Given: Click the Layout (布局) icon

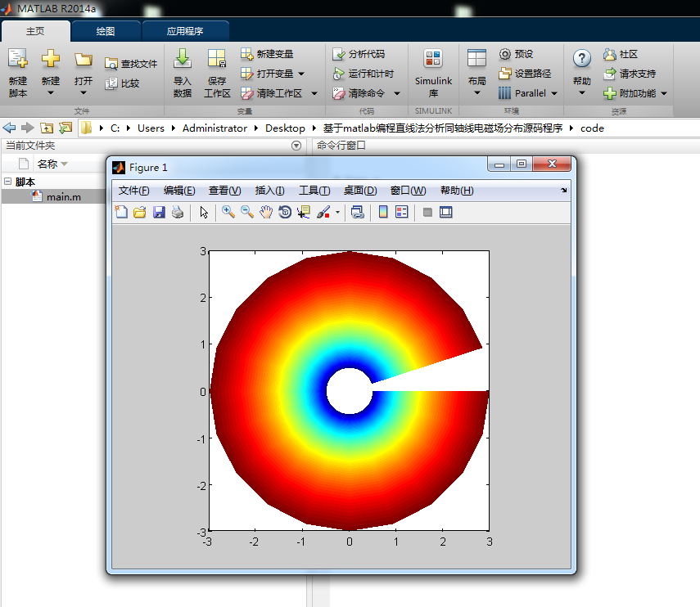Looking at the screenshot, I should point(476,58).
